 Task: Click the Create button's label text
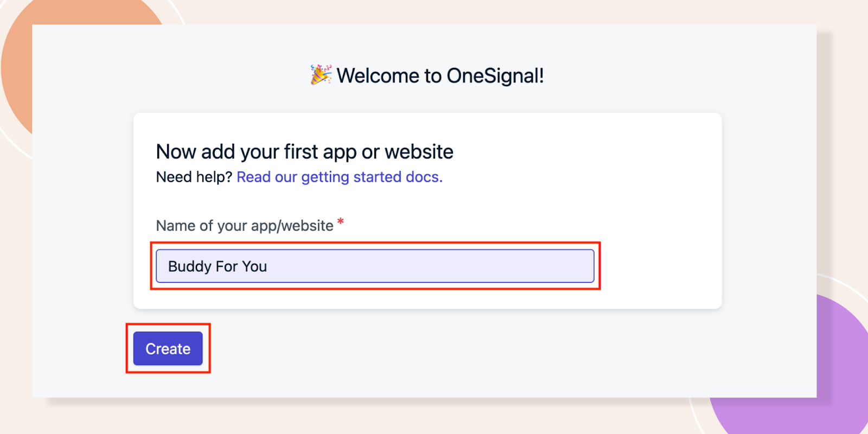point(168,348)
